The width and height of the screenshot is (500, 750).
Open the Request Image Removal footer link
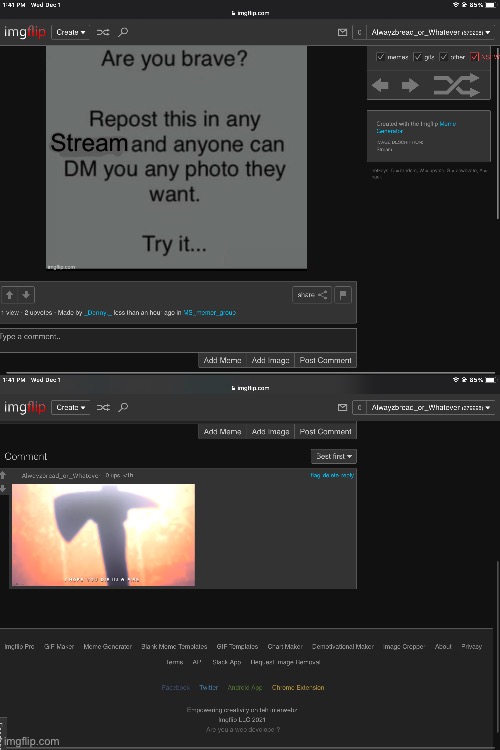(285, 662)
